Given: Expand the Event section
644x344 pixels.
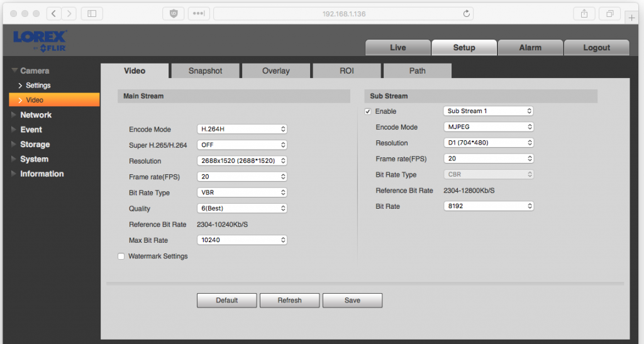Looking at the screenshot, I should coord(27,130).
